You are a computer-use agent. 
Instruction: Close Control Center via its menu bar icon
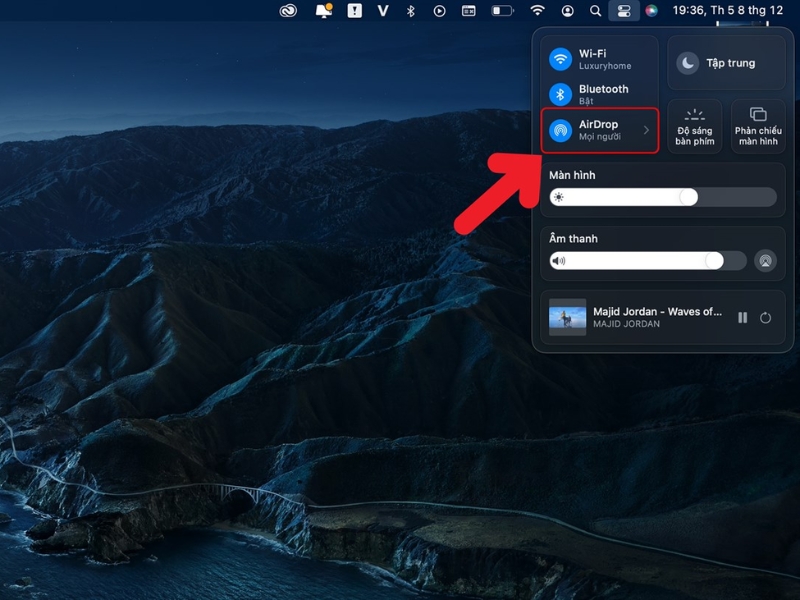click(x=624, y=11)
